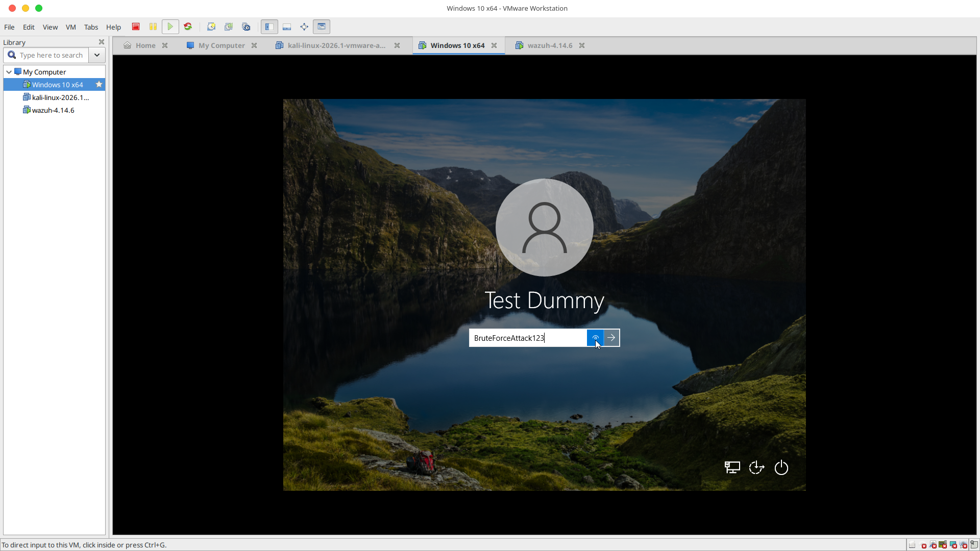Image resolution: width=980 pixels, height=551 pixels.
Task: Open the File menu
Action: (x=9, y=27)
